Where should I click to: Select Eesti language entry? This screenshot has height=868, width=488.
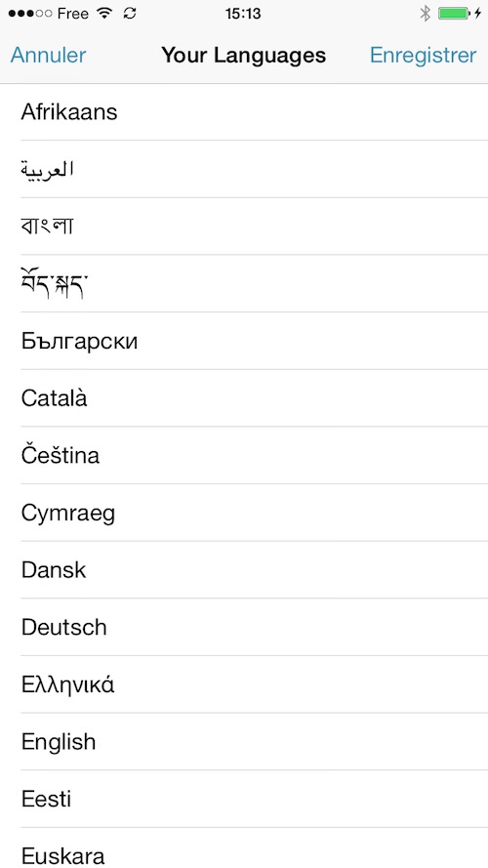tap(244, 800)
